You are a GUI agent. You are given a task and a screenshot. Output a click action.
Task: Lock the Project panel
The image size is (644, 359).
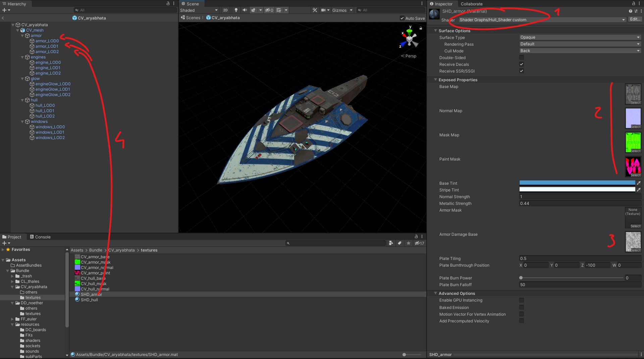pyautogui.click(x=416, y=236)
